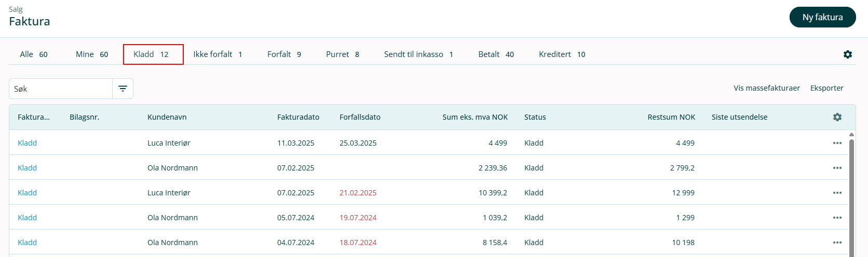Sort by the Kundenavn column header
The height and width of the screenshot is (257, 868).
point(167,117)
